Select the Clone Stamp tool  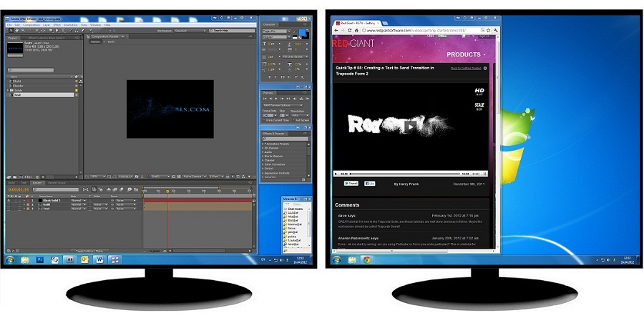tap(77, 30)
